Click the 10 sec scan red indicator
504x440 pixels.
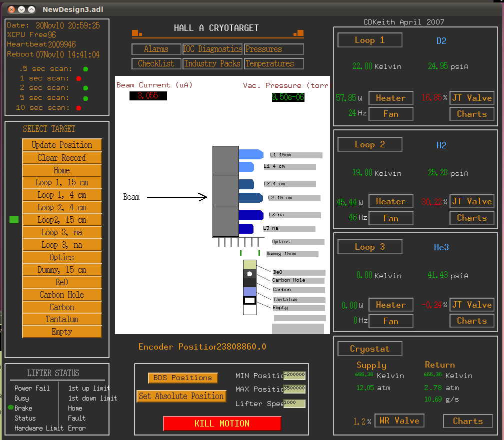pos(78,108)
